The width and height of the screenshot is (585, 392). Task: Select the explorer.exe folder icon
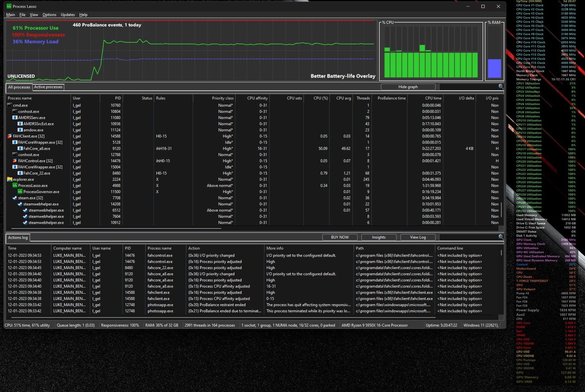coord(10,180)
